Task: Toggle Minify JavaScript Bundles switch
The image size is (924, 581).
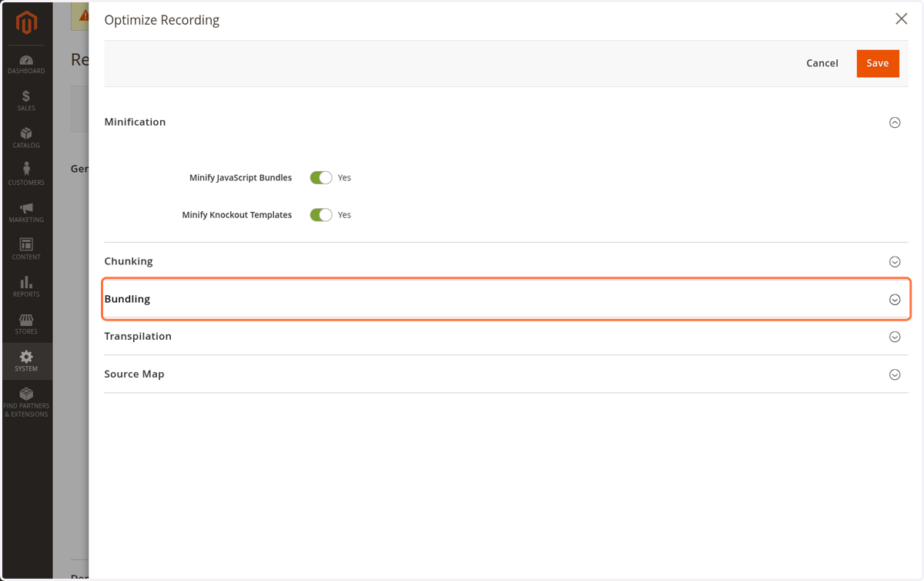Action: coord(321,177)
